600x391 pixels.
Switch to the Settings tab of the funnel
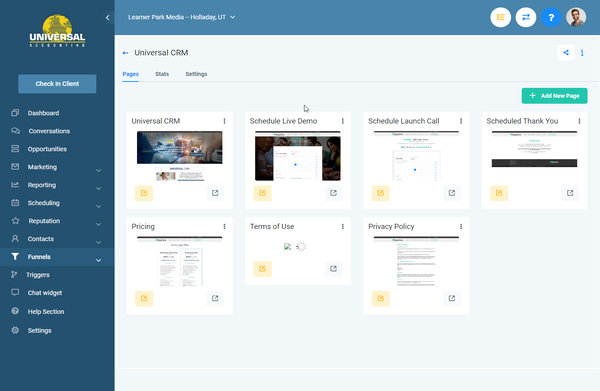point(196,74)
